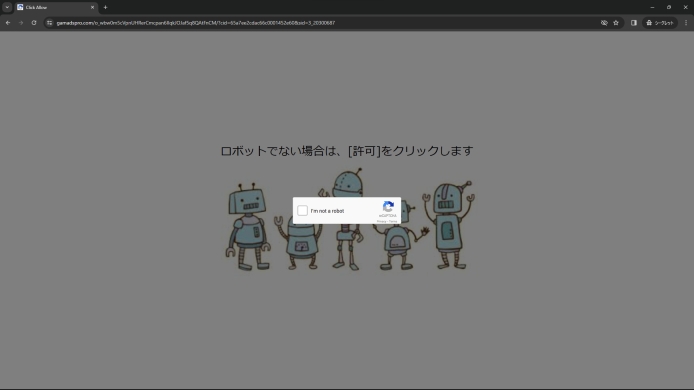694x390 pixels.
Task: Click the "I'm not a robot" label text
Action: point(327,211)
